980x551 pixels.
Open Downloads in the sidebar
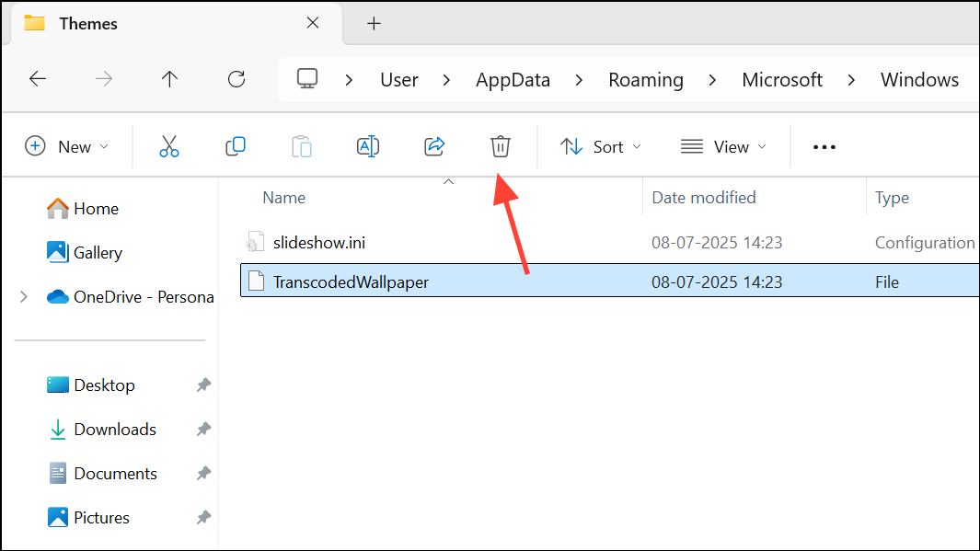tap(114, 430)
